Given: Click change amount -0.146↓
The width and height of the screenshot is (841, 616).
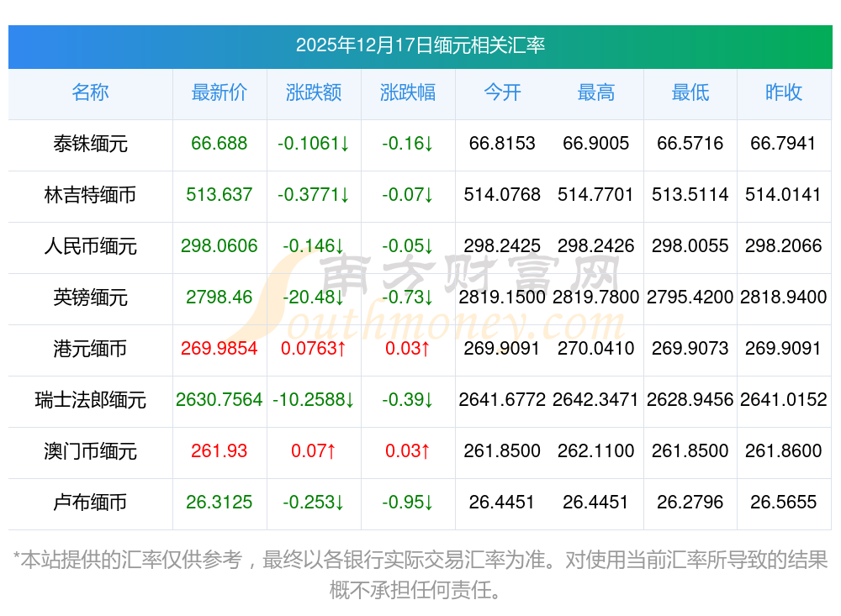Looking at the screenshot, I should pyautogui.click(x=313, y=245).
